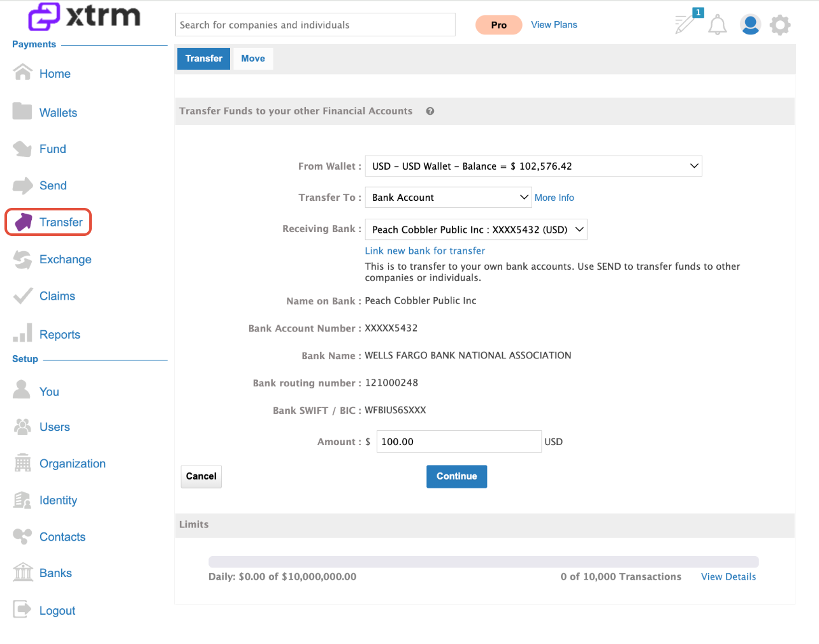The image size is (819, 644).
Task: Click the Reports bar chart icon
Action: [x=22, y=332]
